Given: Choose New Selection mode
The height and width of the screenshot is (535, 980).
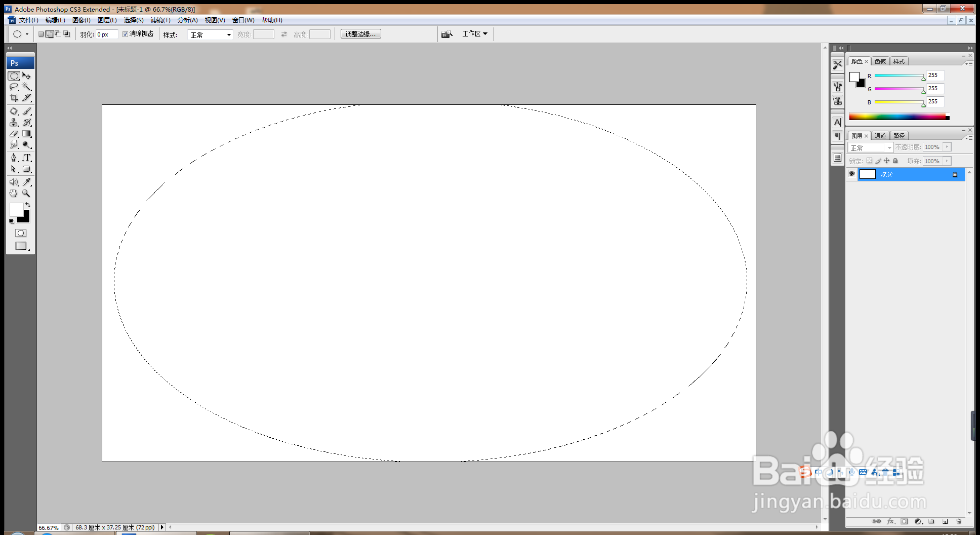Looking at the screenshot, I should coord(41,34).
